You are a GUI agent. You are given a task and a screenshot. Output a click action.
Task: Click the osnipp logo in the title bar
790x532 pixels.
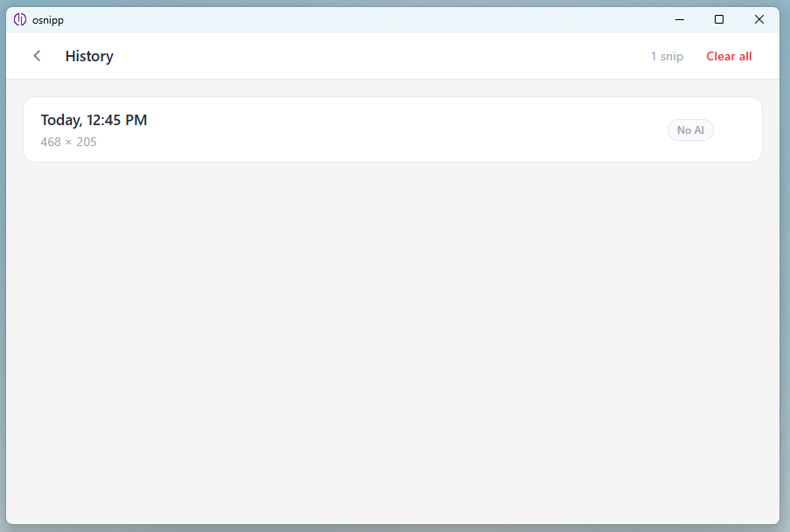coord(20,19)
